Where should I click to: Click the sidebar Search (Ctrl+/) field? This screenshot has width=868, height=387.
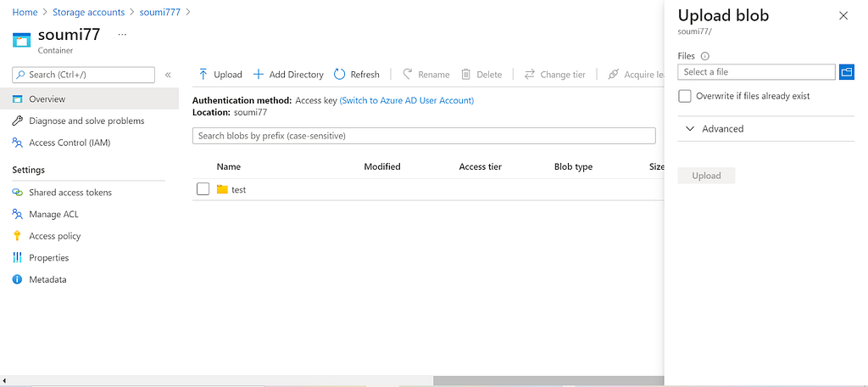point(84,75)
